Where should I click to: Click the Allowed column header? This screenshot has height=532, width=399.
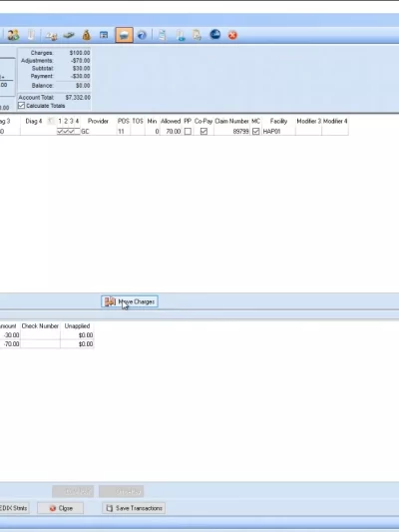(x=171, y=121)
